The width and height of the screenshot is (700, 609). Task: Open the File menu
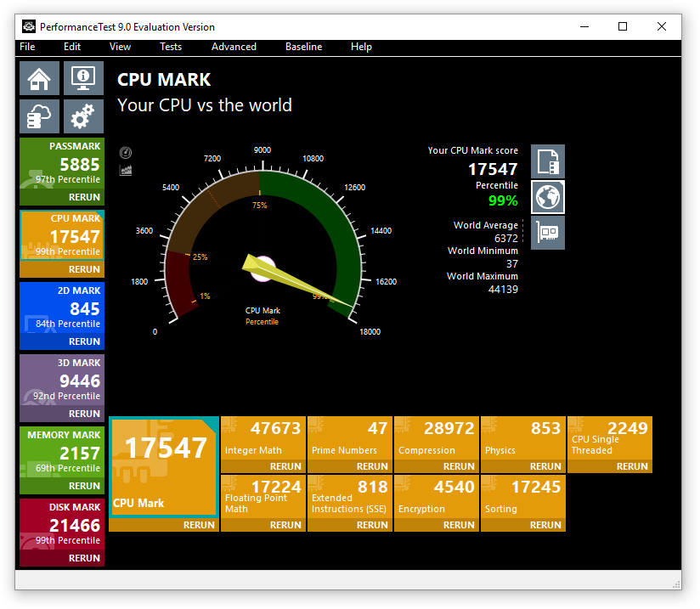27,47
